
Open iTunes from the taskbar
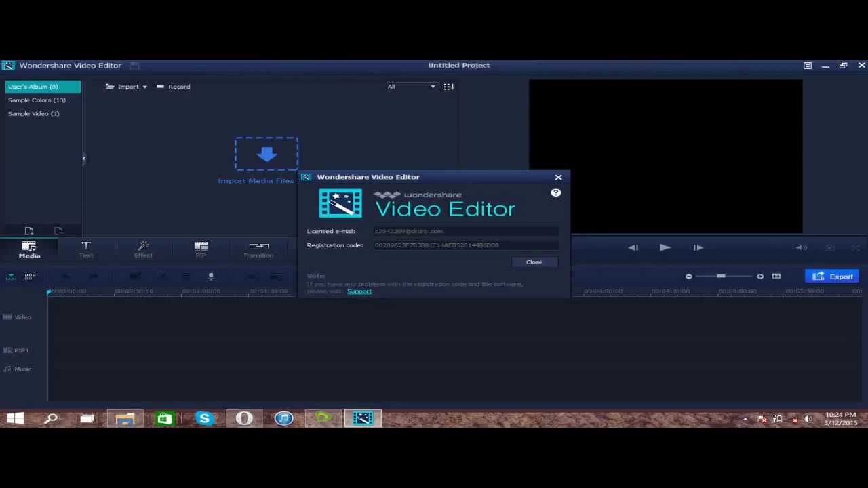click(x=283, y=419)
